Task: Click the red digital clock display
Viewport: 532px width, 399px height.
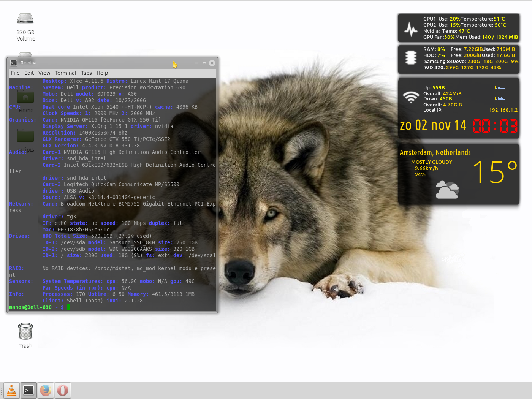Action: click(495, 126)
